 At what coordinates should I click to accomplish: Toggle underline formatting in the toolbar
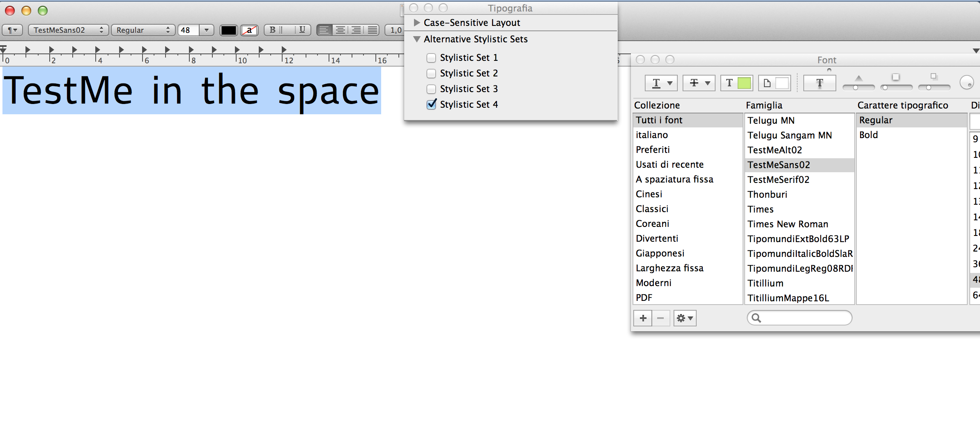pyautogui.click(x=302, y=30)
